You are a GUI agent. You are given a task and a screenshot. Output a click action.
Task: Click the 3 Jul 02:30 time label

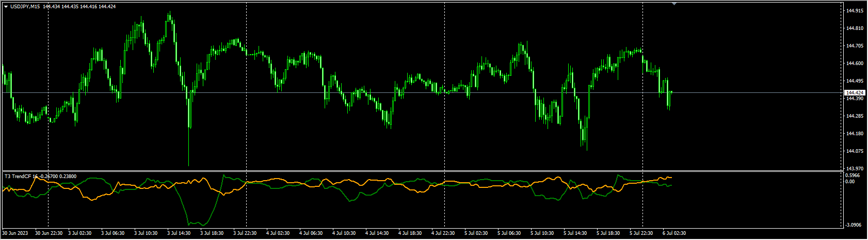tap(80, 233)
